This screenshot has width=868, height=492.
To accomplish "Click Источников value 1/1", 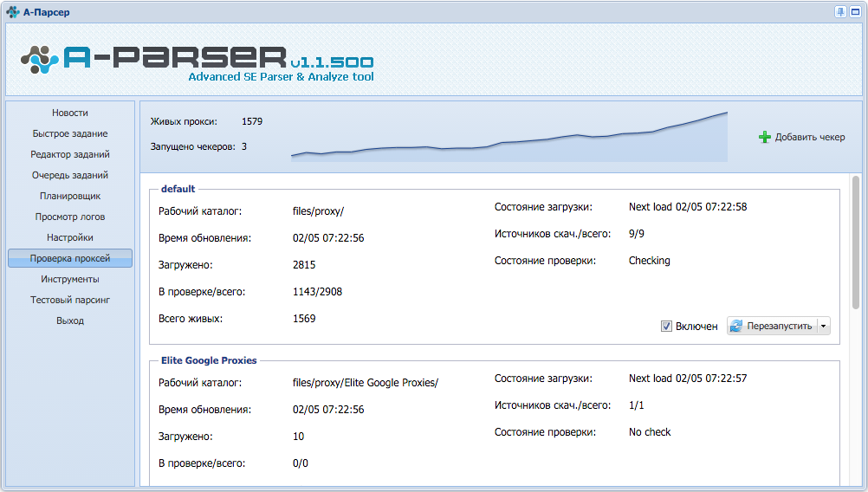I will tap(636, 405).
